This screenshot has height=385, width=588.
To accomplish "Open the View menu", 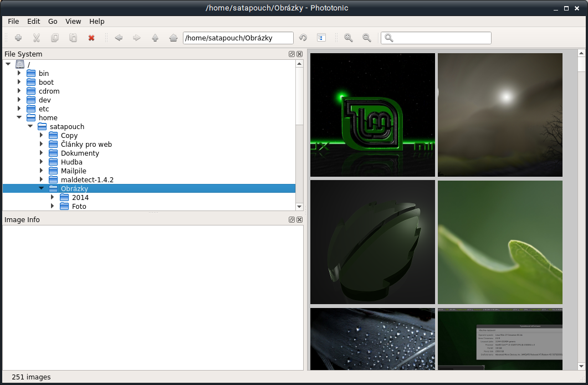I will (73, 22).
